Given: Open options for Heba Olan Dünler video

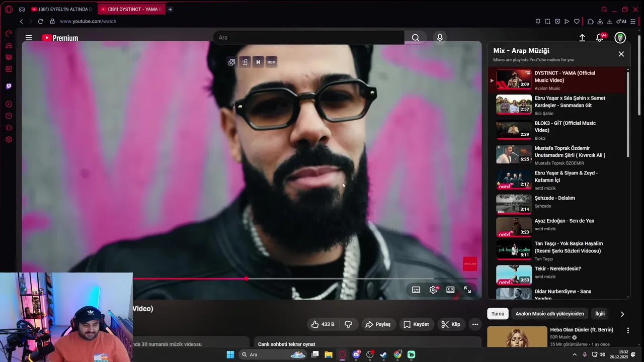Looking at the screenshot, I should [628, 330].
